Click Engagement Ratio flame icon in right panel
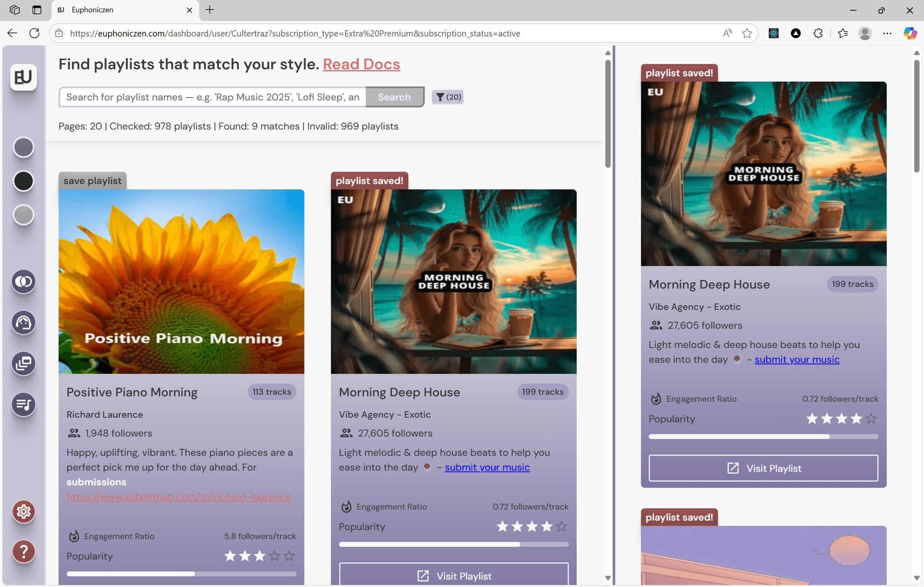The width and height of the screenshot is (924, 587). tap(656, 399)
